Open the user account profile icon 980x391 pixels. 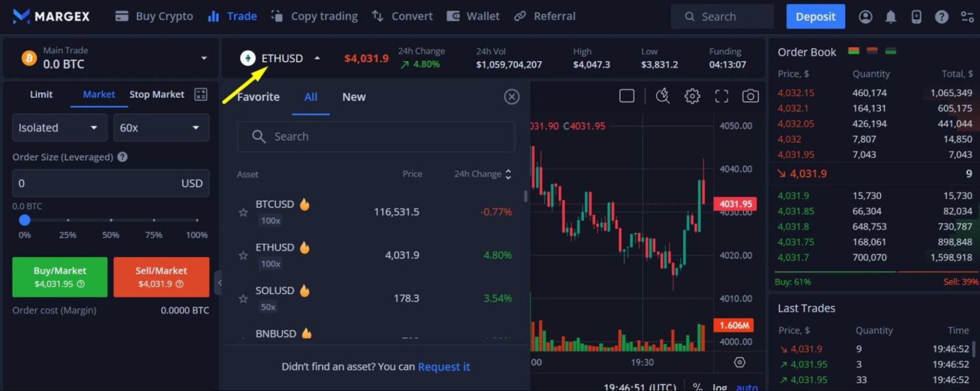coord(865,17)
